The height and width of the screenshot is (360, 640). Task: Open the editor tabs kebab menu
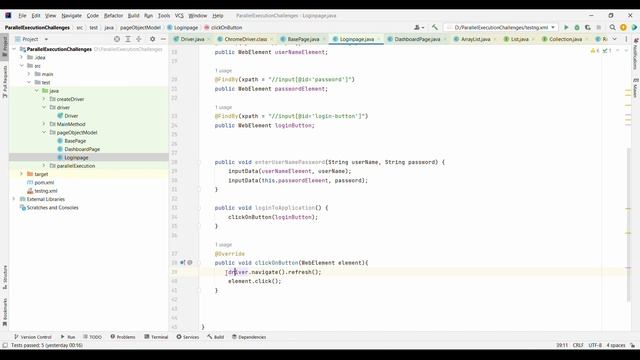pos(626,39)
